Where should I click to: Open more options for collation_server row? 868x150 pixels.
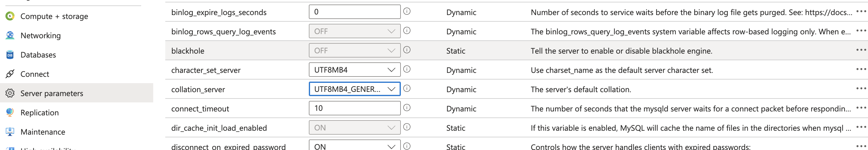click(861, 89)
